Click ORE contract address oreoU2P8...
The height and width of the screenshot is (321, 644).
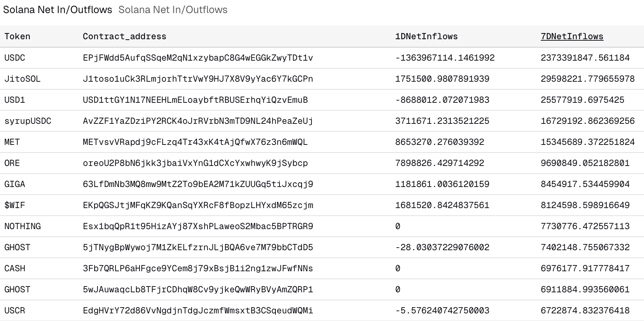(195, 163)
